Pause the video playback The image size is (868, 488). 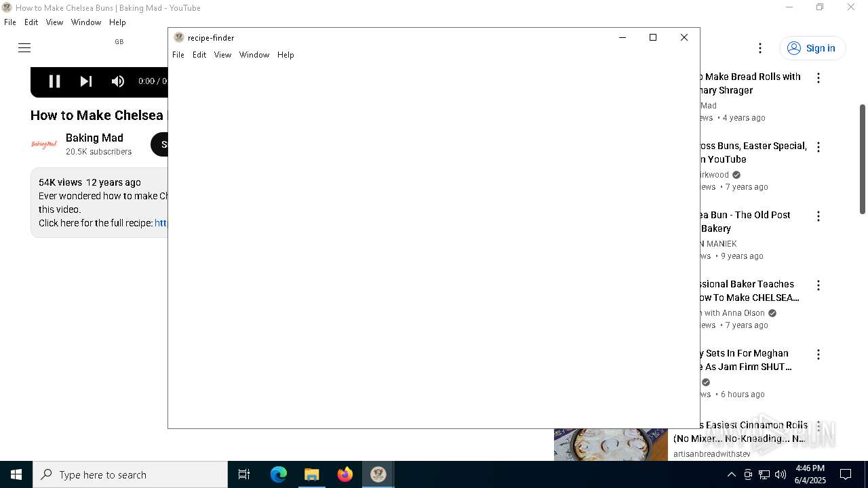point(54,81)
